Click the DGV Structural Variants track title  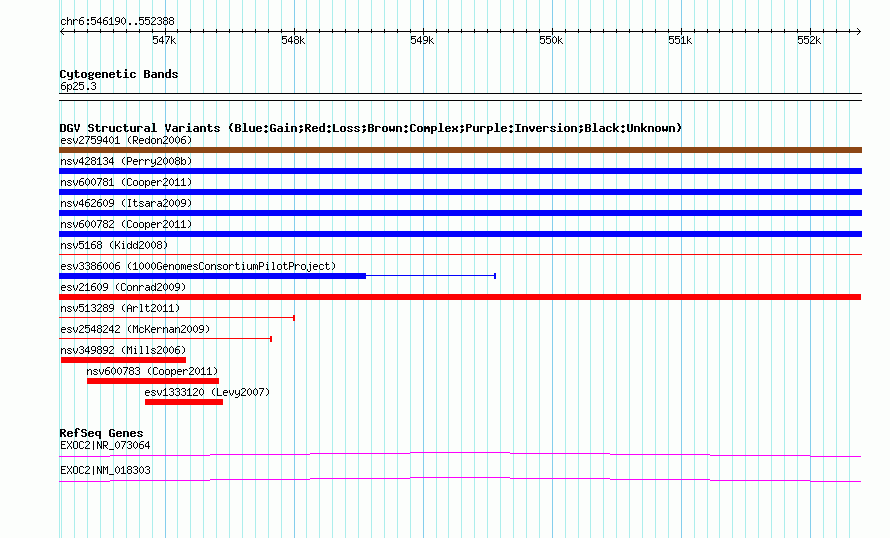click(371, 128)
